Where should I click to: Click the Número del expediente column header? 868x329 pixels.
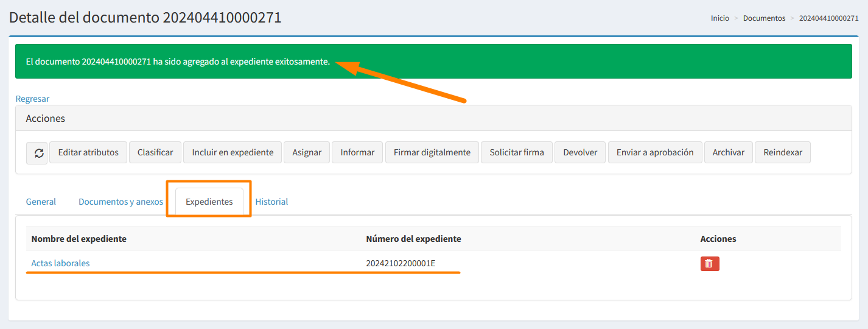pyautogui.click(x=413, y=239)
